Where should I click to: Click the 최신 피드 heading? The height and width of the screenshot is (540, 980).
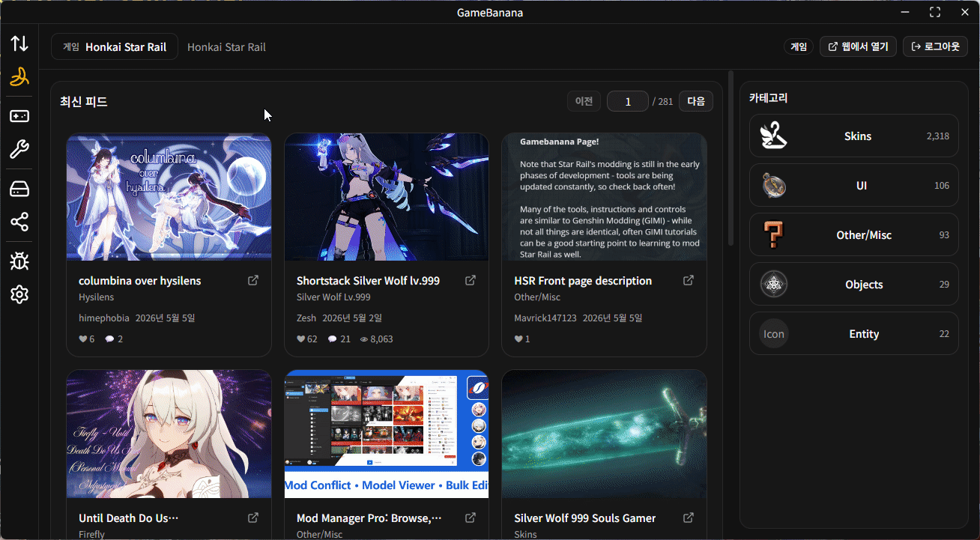(x=84, y=102)
